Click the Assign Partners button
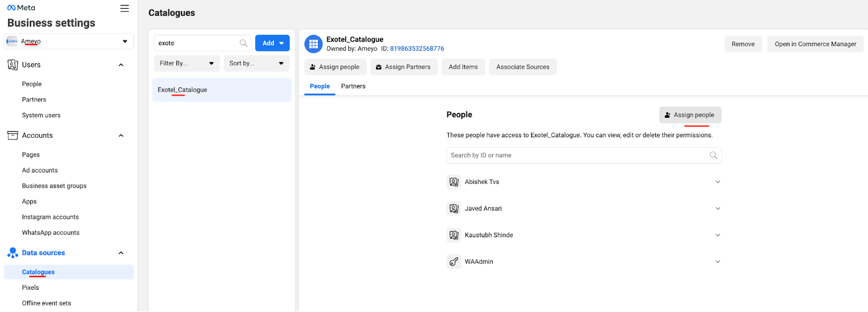The height and width of the screenshot is (312, 868). coord(404,67)
